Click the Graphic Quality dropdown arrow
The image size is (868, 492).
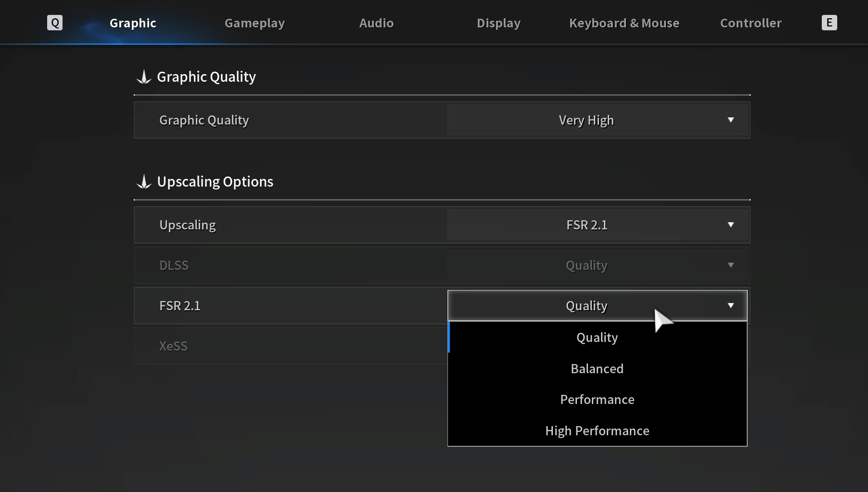click(730, 120)
